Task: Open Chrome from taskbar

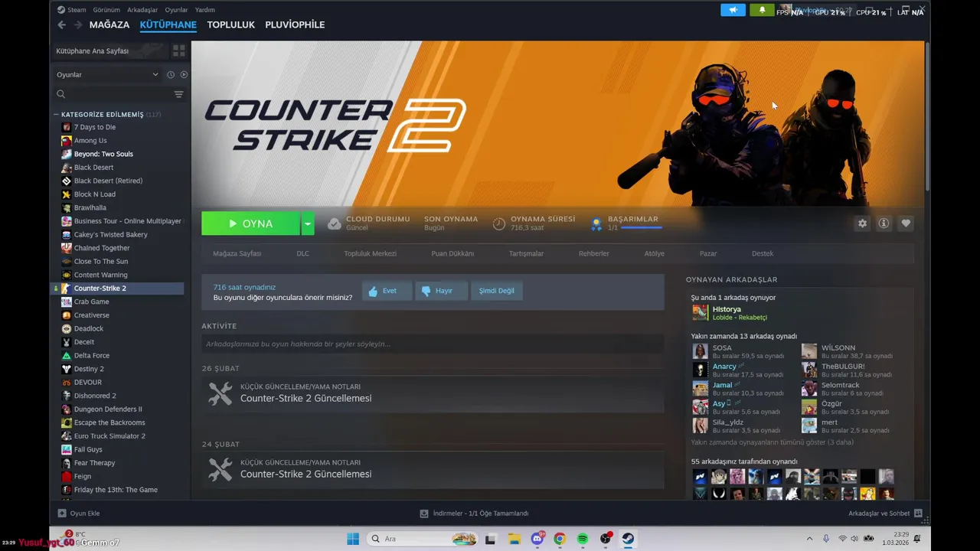Action: pyautogui.click(x=560, y=539)
